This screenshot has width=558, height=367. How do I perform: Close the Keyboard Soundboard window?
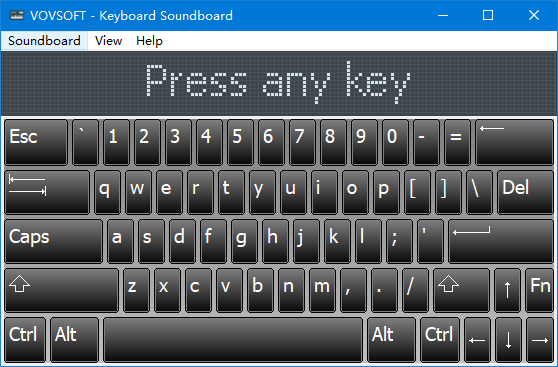tap(534, 15)
